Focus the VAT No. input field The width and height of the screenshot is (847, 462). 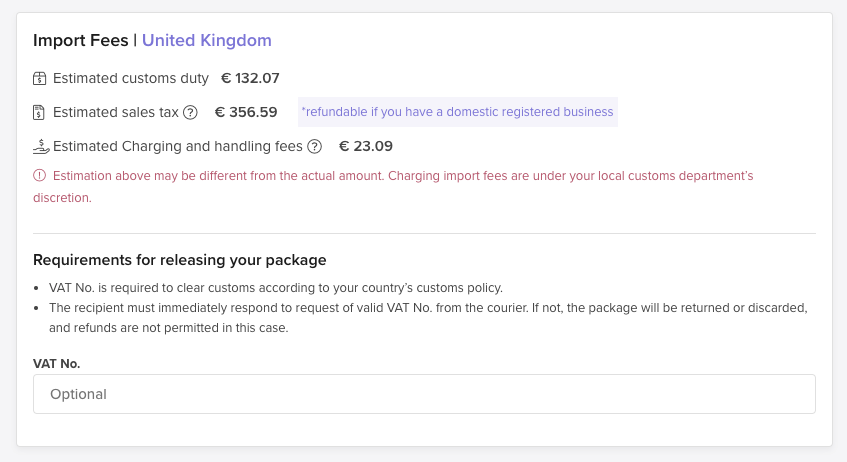point(424,394)
